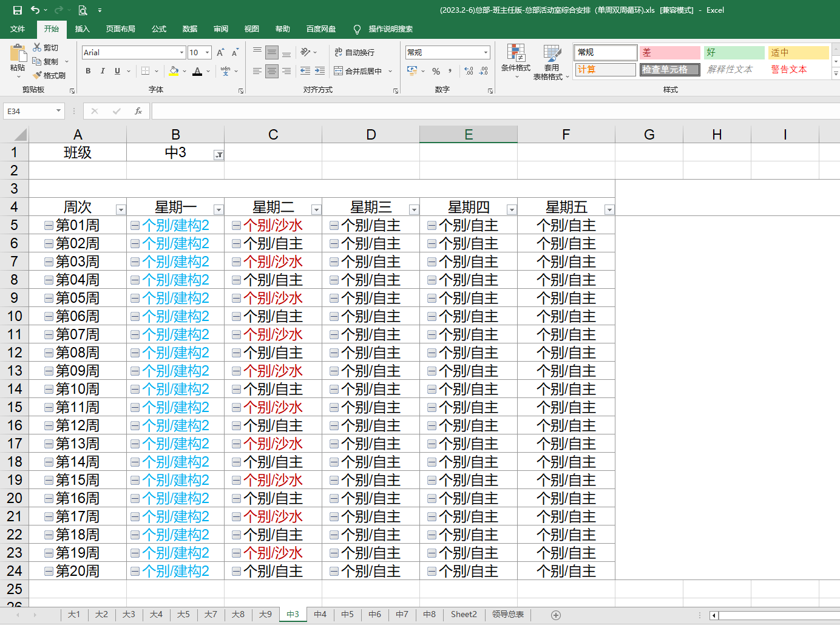Switch to the 公式 (Formulas) ribbon tab

pyautogui.click(x=159, y=29)
